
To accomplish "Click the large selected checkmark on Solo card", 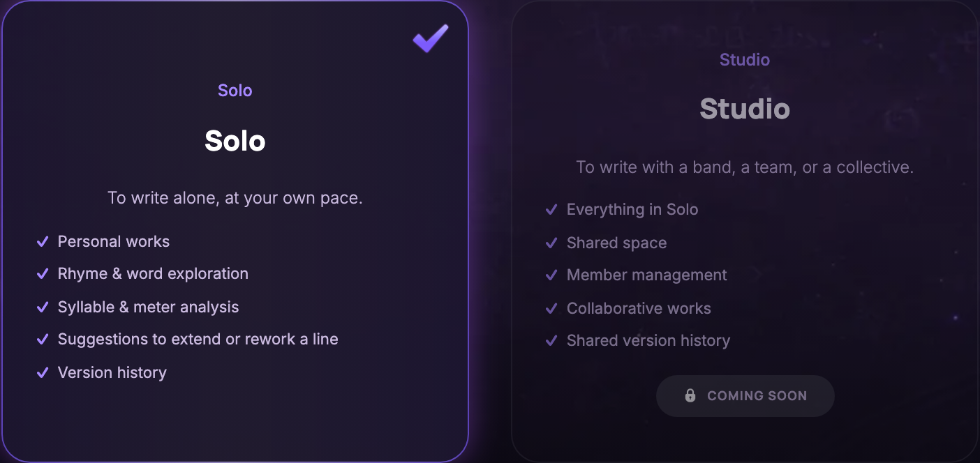I will (x=431, y=38).
